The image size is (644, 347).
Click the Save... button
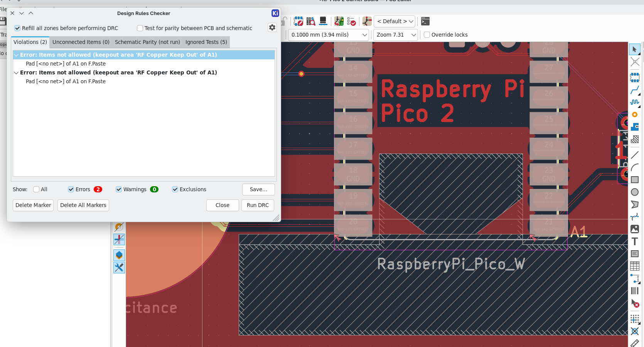(258, 189)
